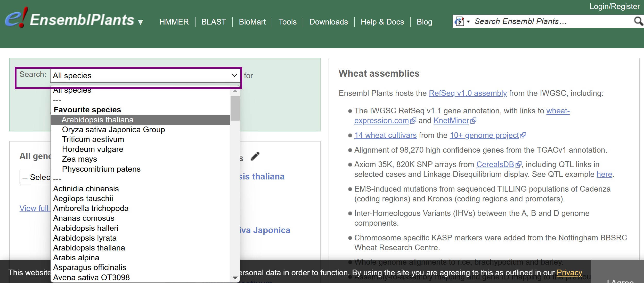
Task: Click the pencil edit favourites icon
Action: click(255, 156)
